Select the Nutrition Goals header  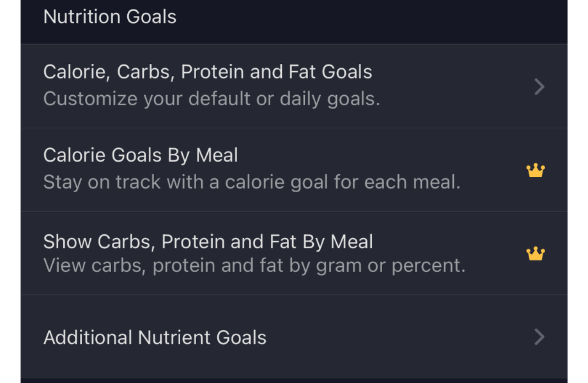109,17
